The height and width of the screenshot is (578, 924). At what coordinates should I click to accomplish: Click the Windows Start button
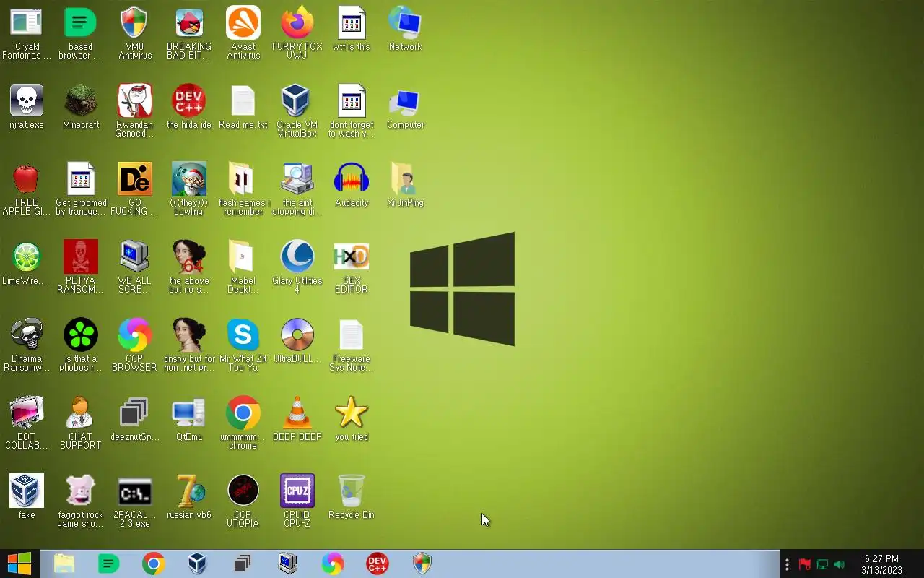(19, 564)
